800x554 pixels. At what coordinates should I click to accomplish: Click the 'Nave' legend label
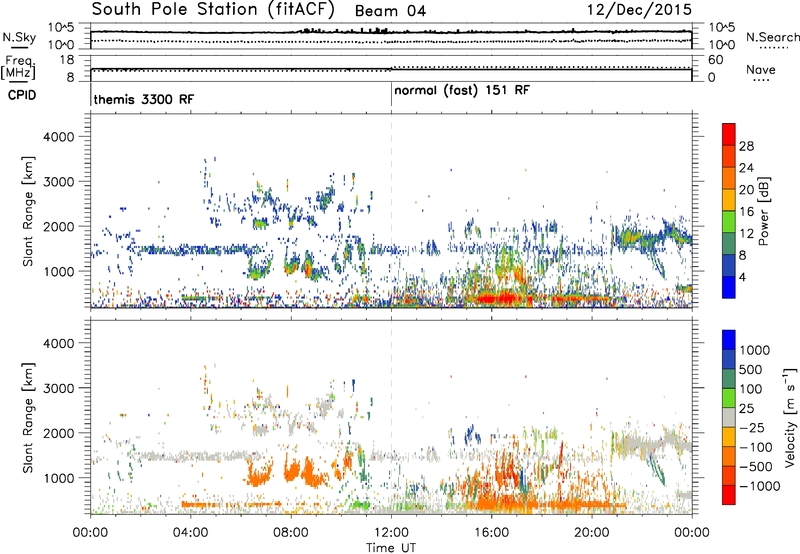coord(761,70)
